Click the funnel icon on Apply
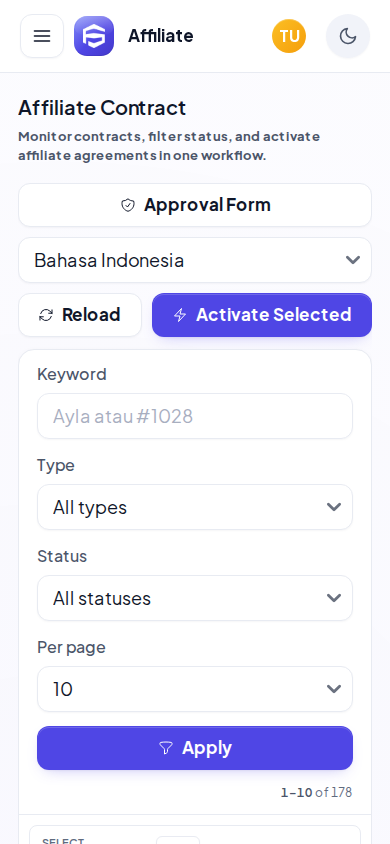390x844 pixels. (166, 748)
